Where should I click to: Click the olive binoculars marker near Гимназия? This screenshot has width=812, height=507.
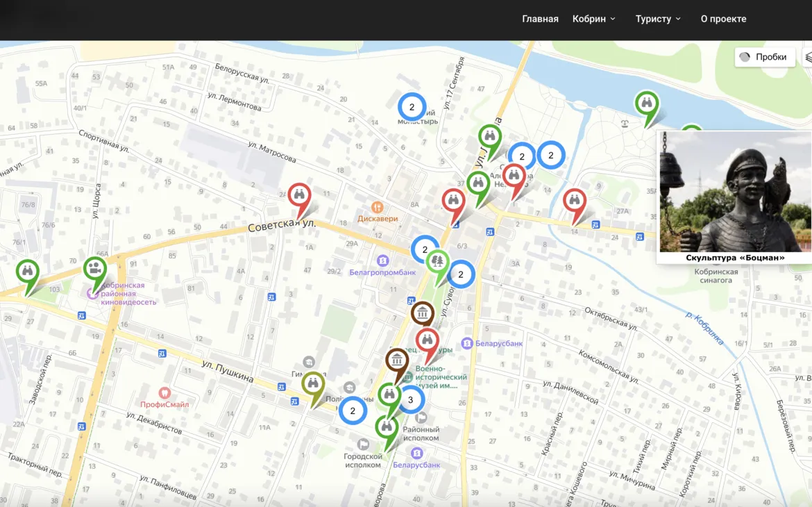click(x=313, y=384)
